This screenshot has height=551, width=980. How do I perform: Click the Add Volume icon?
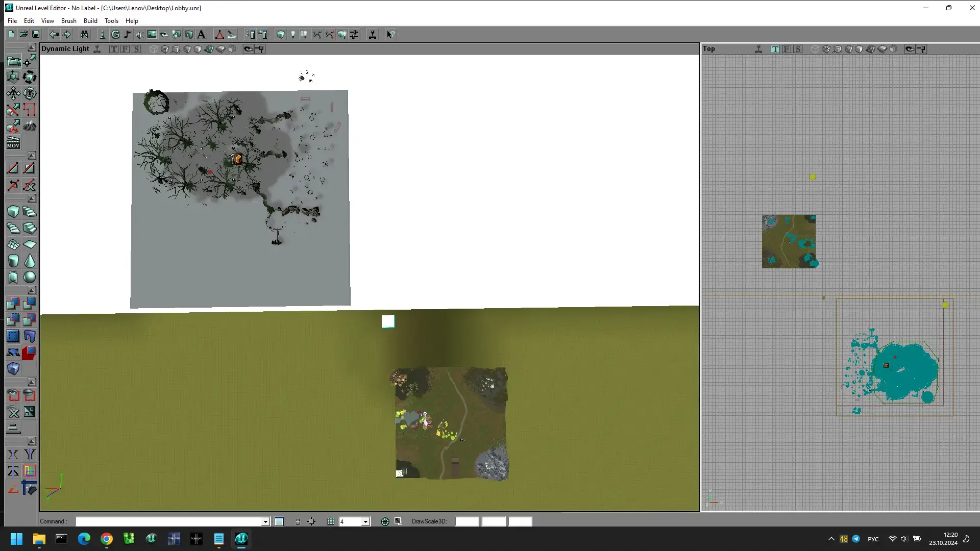(x=13, y=369)
